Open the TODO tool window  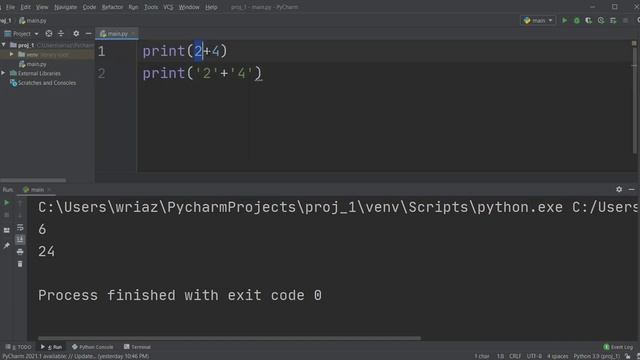click(18, 347)
